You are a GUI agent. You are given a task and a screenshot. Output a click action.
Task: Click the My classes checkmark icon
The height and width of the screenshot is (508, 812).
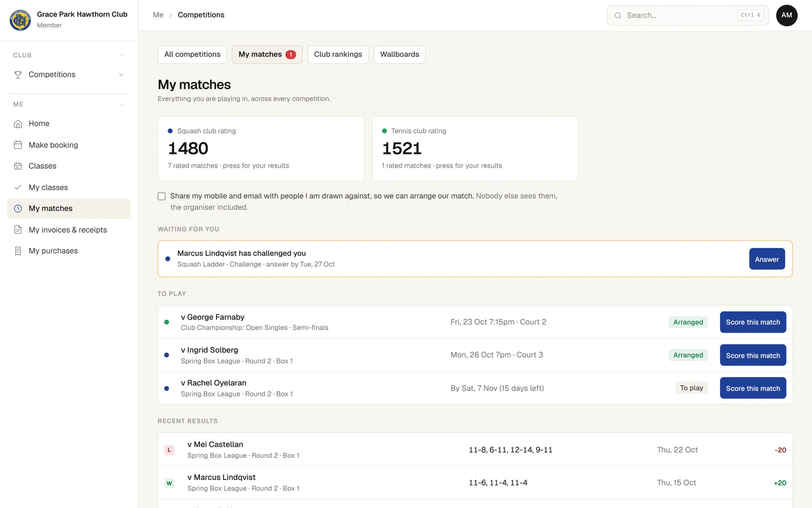(x=18, y=187)
